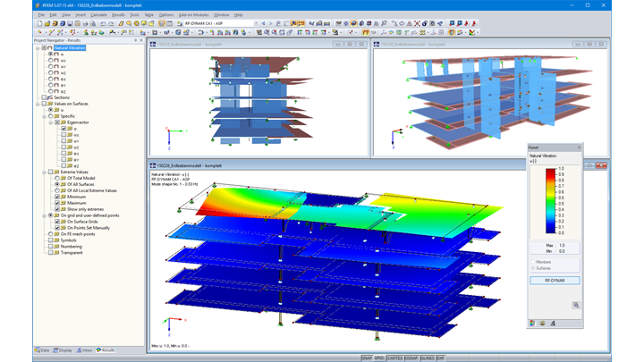Open the Add-on Modules menu
This screenshot has height=362, width=644.
click(193, 15)
